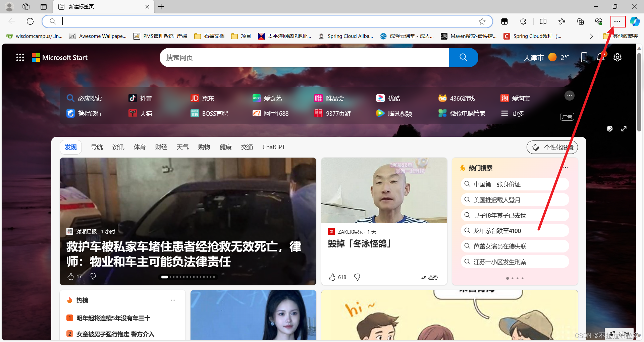Select the ChatGPT feed tab
The height and width of the screenshot is (342, 644).
(x=274, y=147)
